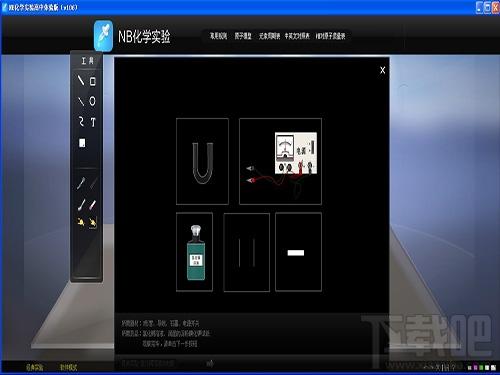This screenshot has height=375, width=500.
Task: Close the equipment dialog with X
Action: tap(383, 70)
